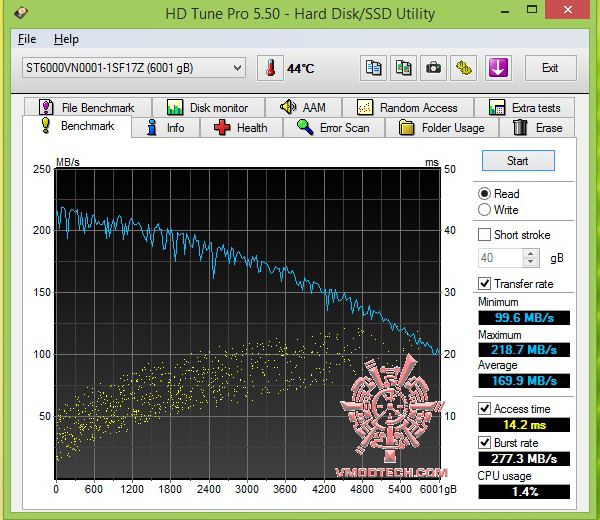
Task: Open the File menu
Action: pos(27,39)
